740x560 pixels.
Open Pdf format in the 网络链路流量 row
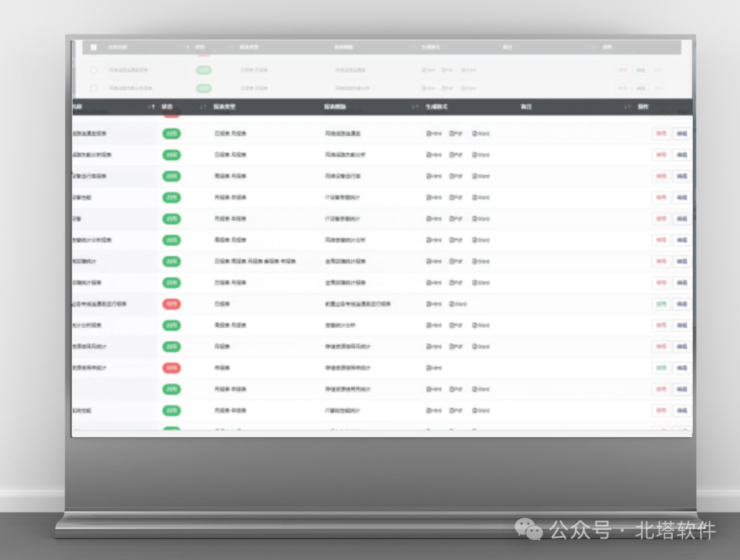pyautogui.click(x=456, y=134)
